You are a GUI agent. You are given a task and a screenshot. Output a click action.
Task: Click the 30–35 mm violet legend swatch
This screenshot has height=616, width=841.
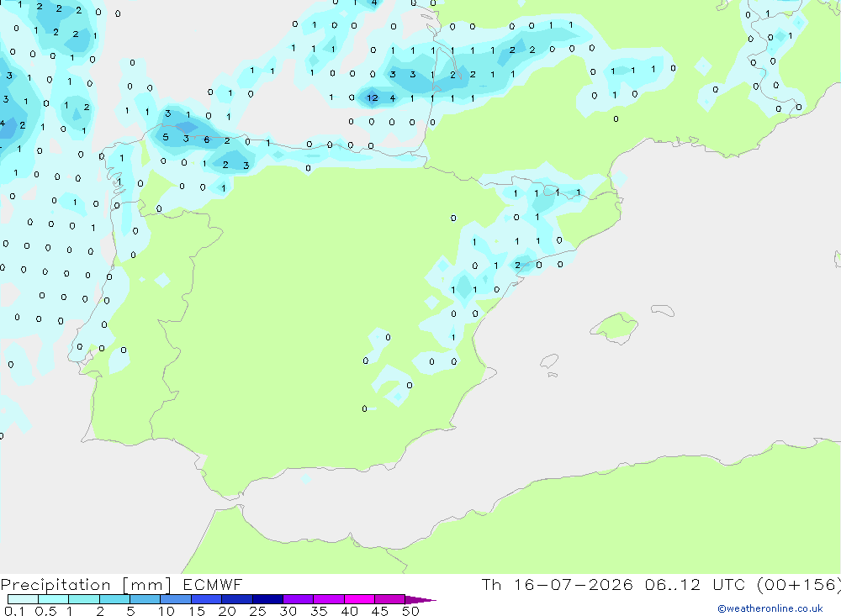point(298,599)
